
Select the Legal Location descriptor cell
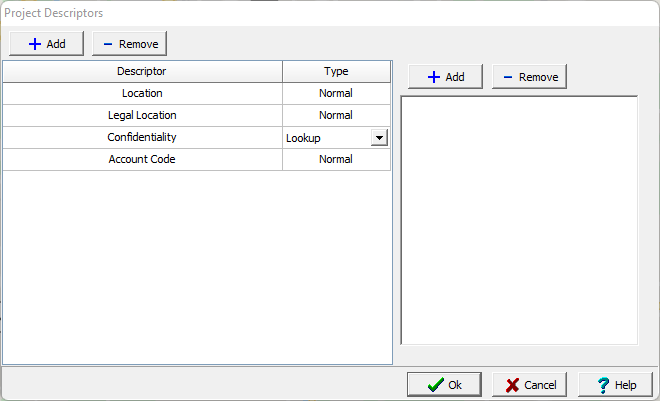click(x=142, y=115)
